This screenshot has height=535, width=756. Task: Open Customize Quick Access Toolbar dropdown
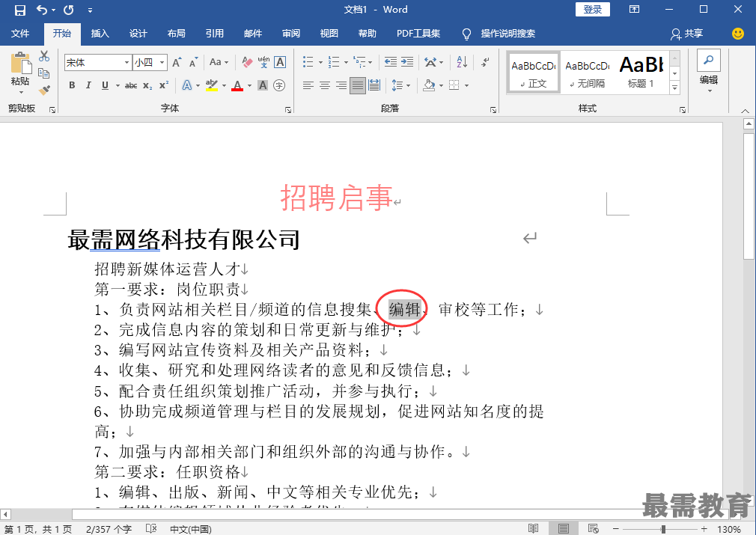tap(90, 10)
